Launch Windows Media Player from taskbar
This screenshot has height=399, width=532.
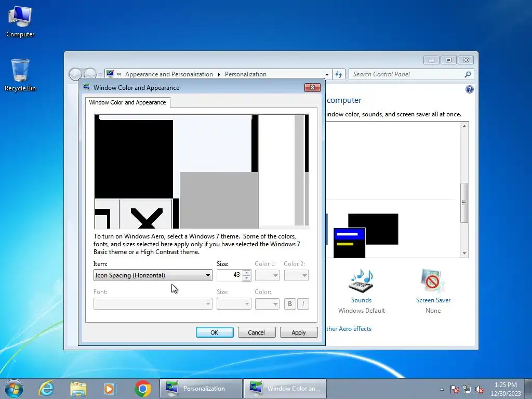110,389
